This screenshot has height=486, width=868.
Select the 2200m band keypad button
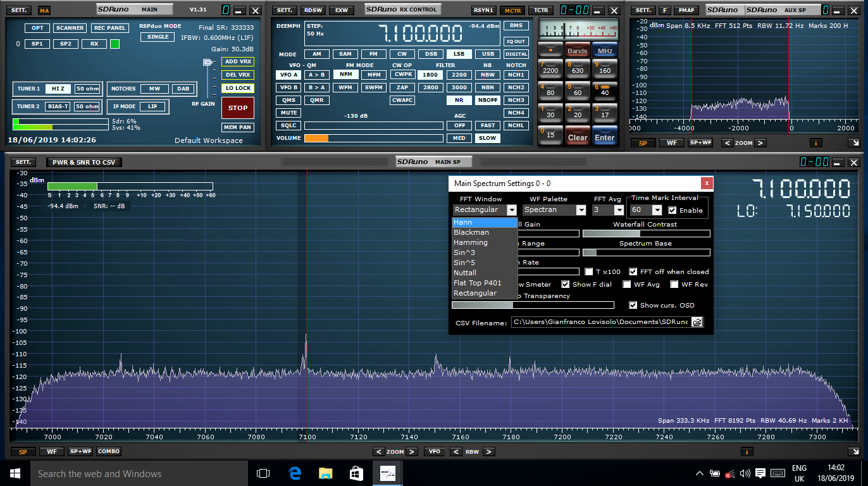pos(550,68)
